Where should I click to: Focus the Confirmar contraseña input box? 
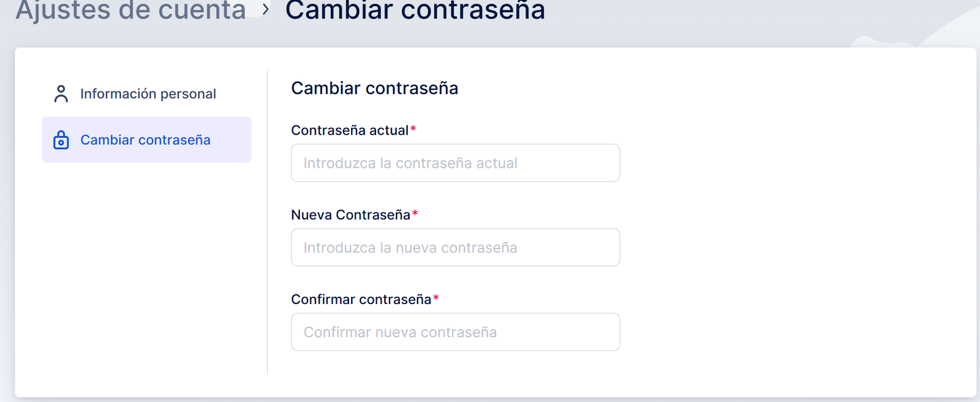click(455, 332)
